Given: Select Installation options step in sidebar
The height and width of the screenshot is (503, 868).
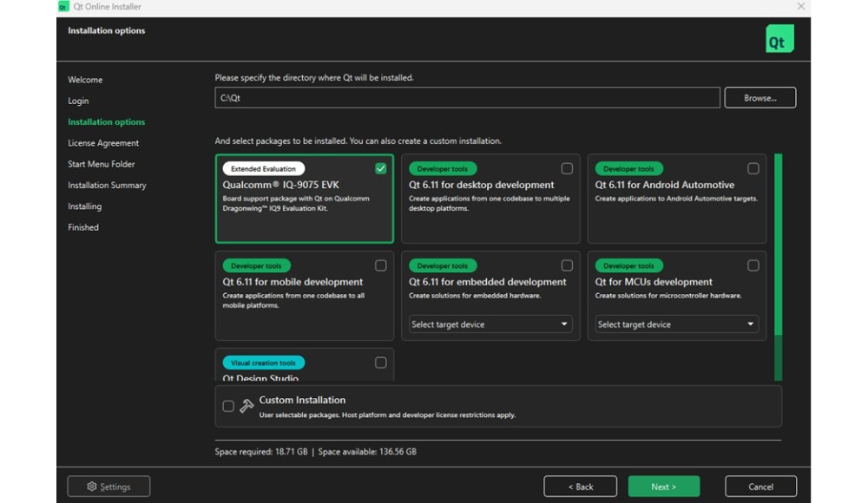Looking at the screenshot, I should point(106,121).
